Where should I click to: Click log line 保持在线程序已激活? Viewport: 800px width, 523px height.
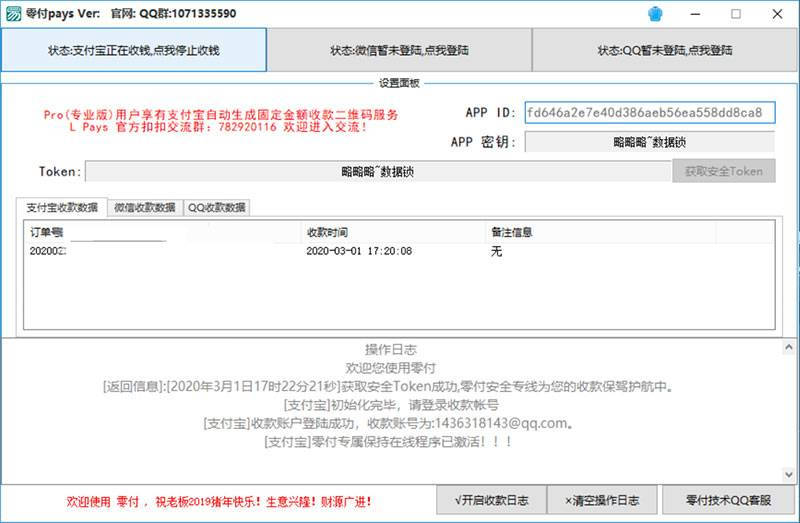coord(388,441)
